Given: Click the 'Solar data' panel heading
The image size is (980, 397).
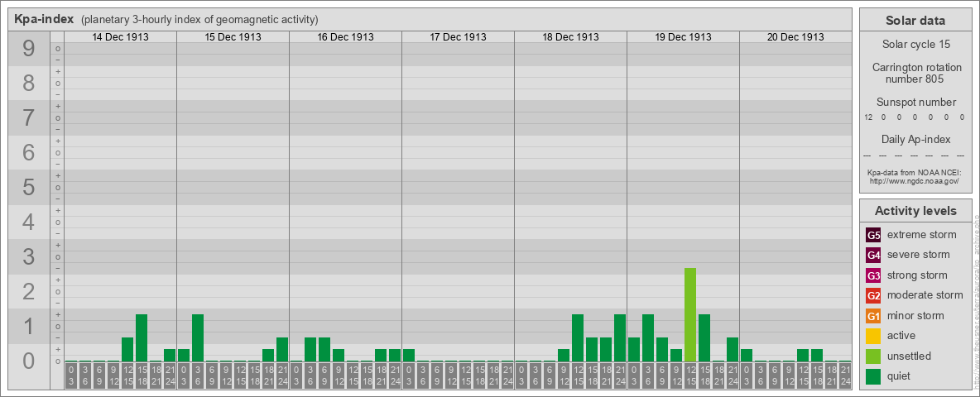Looking at the screenshot, I should [915, 21].
